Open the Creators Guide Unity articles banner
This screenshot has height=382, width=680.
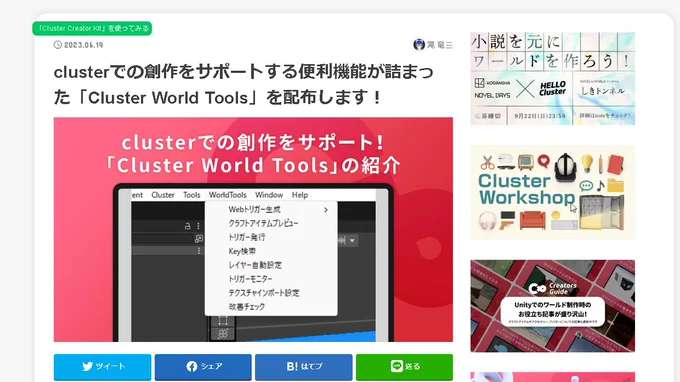(552, 306)
